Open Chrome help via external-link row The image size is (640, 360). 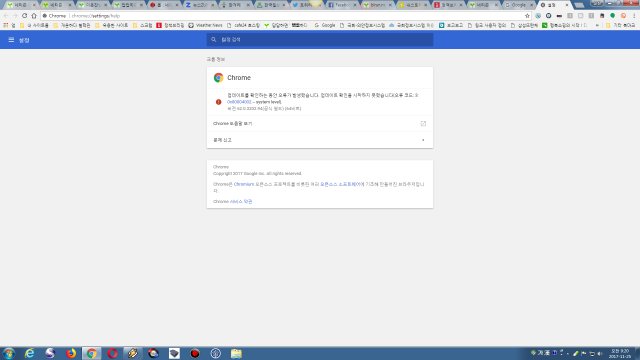[320, 124]
